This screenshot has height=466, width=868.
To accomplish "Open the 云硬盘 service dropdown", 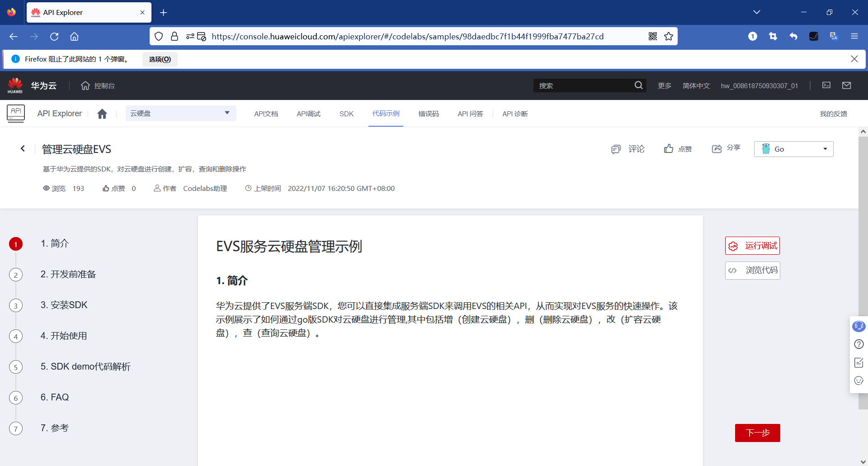I will point(181,113).
